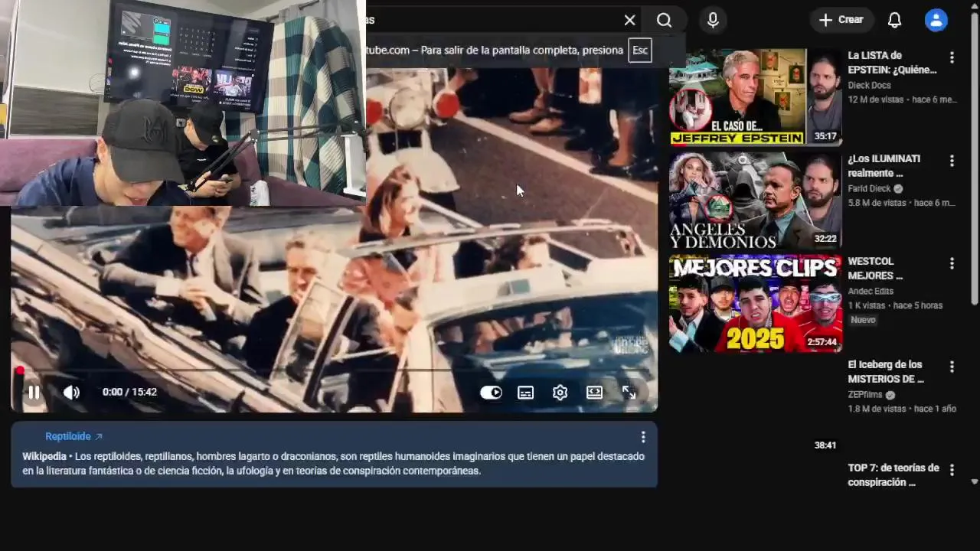Clear the search box with the X icon
This screenshot has height=551, width=980.
[629, 21]
